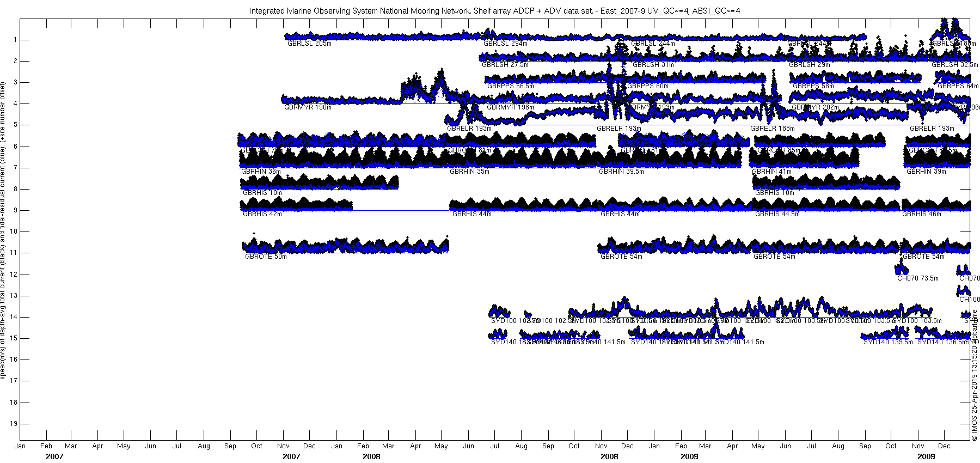Select y-axis tick label 19
Viewport: 980px width, 463px height.
click(14, 424)
